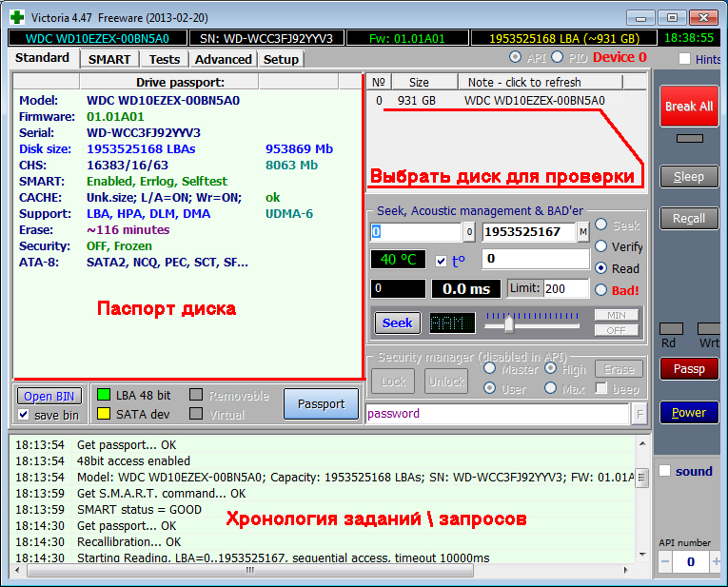This screenshot has width=728, height=587.
Task: Click the AAM slider handle
Action: [509, 323]
